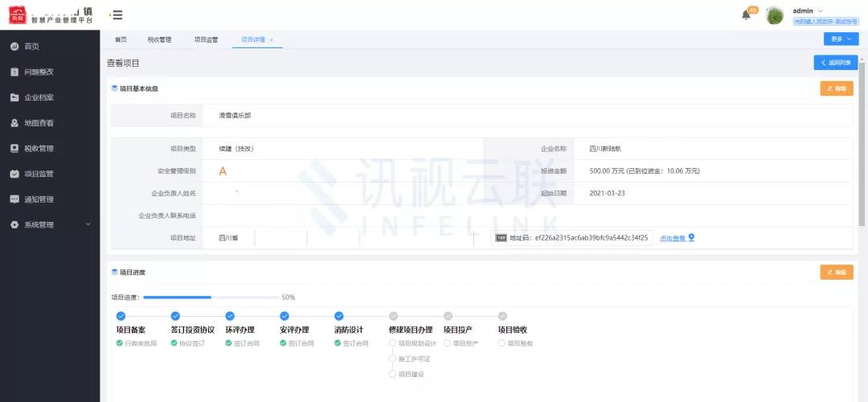This screenshot has height=402, width=868.
Task: Close the 项目详情 tab
Action: tap(272, 40)
